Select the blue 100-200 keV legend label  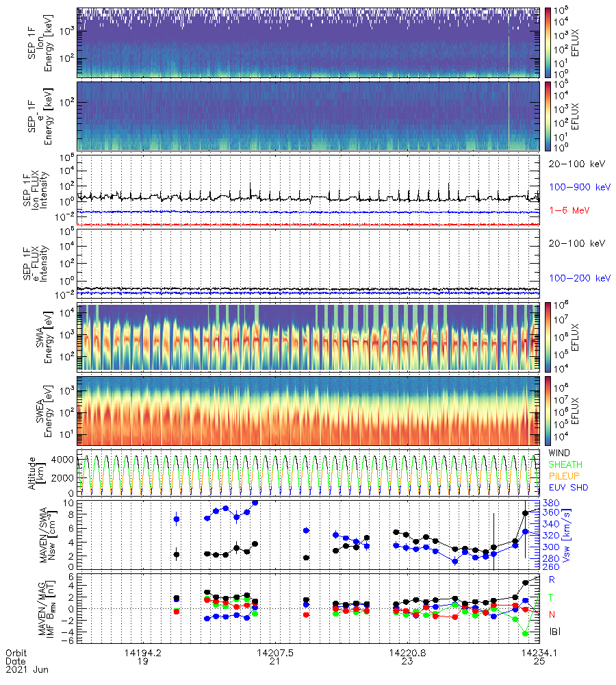(579, 278)
